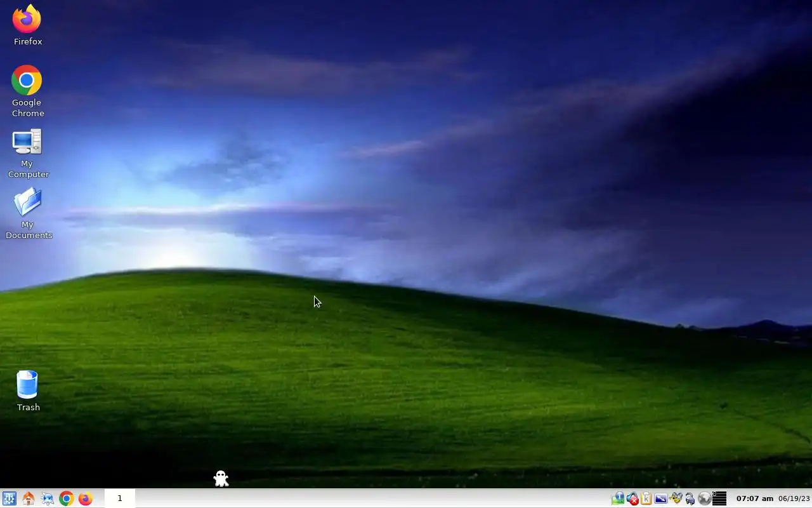Click the lock and padlock tray icon
This screenshot has width=812, height=508.
[690, 498]
